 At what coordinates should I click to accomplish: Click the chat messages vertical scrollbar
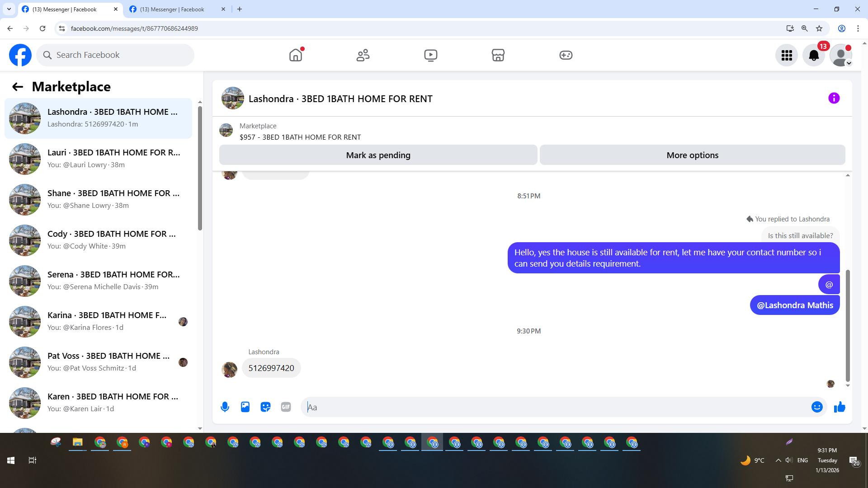click(x=848, y=325)
